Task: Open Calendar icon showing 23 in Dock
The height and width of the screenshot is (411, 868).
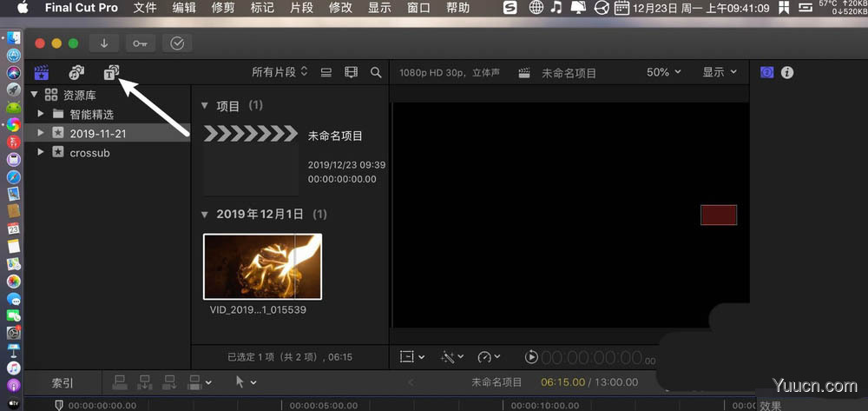Action: point(13,229)
